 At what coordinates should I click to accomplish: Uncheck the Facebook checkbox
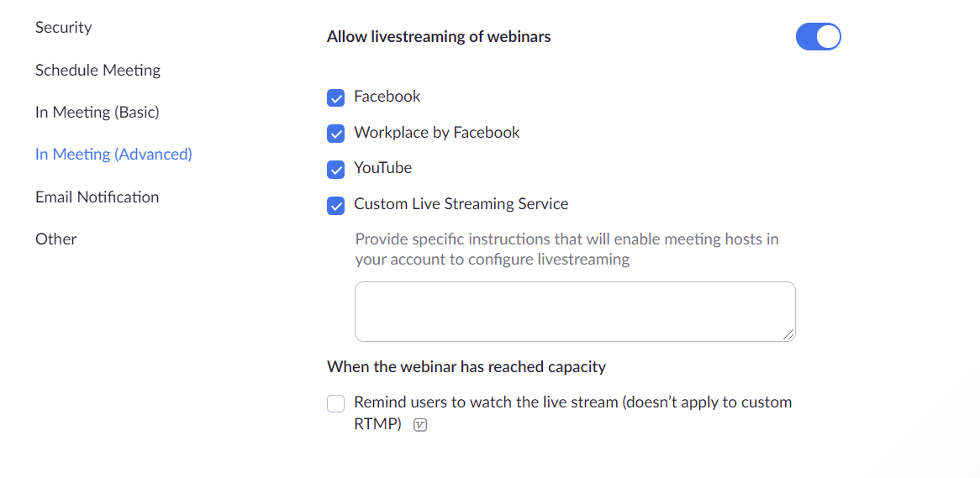pos(335,98)
